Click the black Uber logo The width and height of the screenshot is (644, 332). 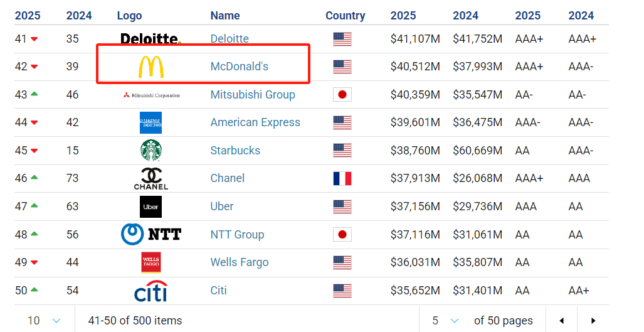150,206
